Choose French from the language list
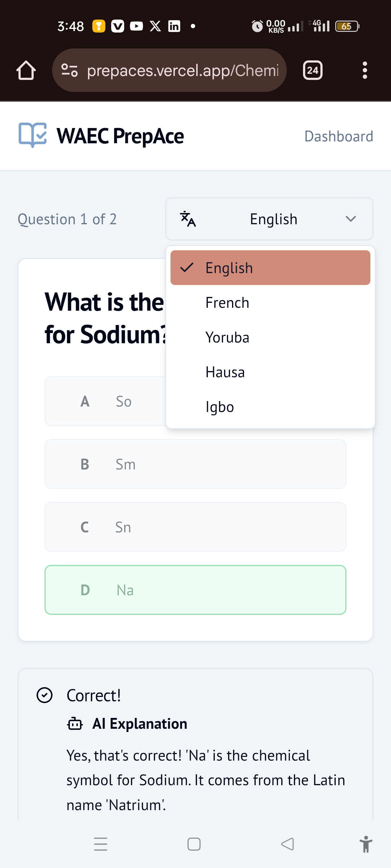This screenshot has height=868, width=391. point(227,303)
